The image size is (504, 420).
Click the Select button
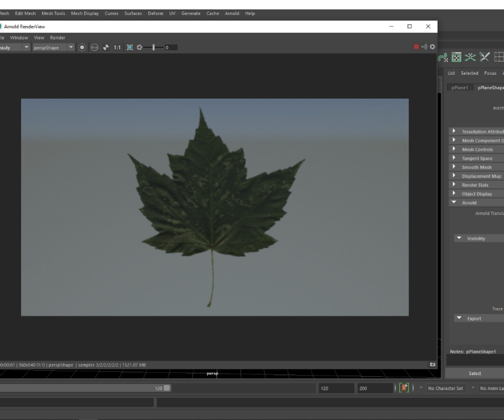(x=474, y=373)
